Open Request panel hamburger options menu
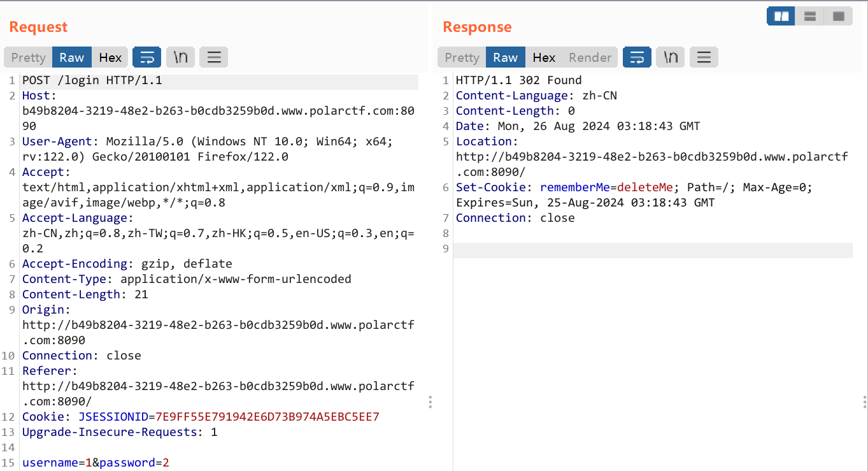This screenshot has width=868, height=471. [x=214, y=57]
